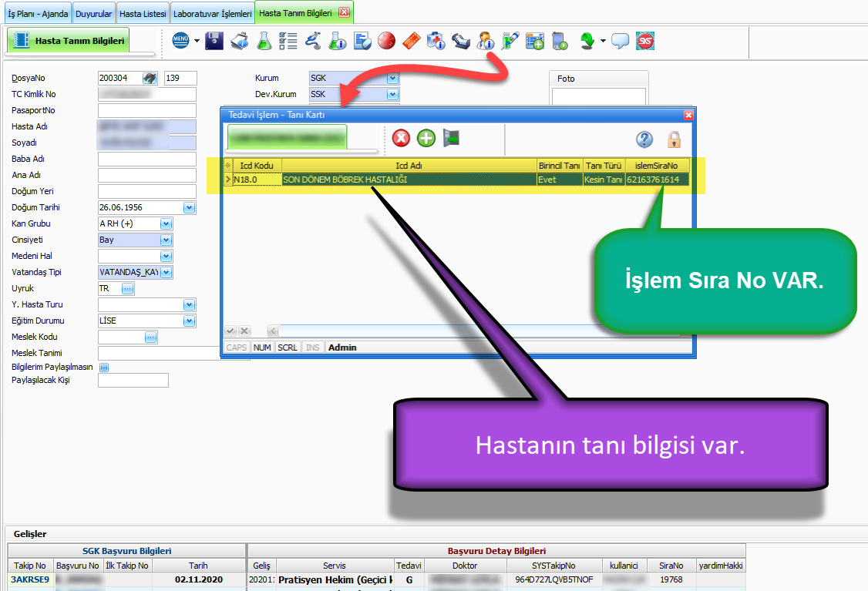Open the Y. Hasta Turu dropdown
The image size is (868, 591).
[190, 304]
